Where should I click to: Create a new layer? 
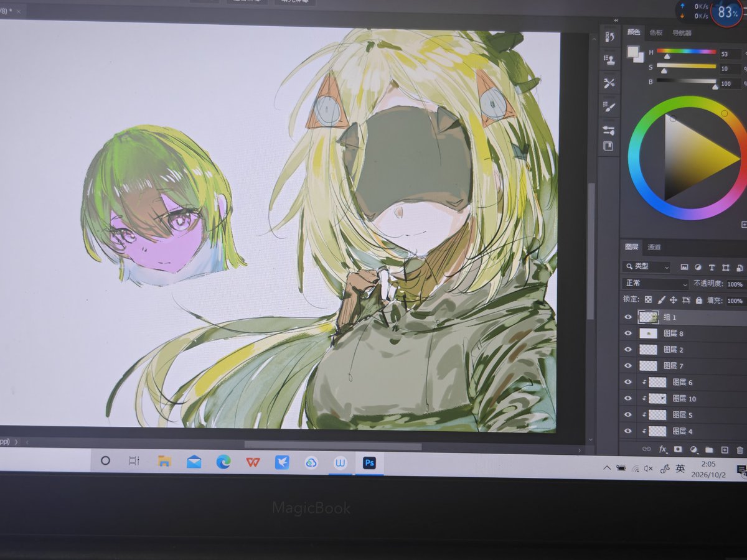click(725, 449)
